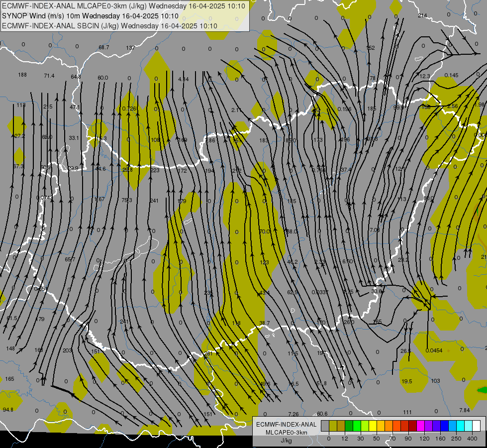Click the map value '7.08'
Screen dimensions: 487x448
pyautogui.click(x=375, y=230)
